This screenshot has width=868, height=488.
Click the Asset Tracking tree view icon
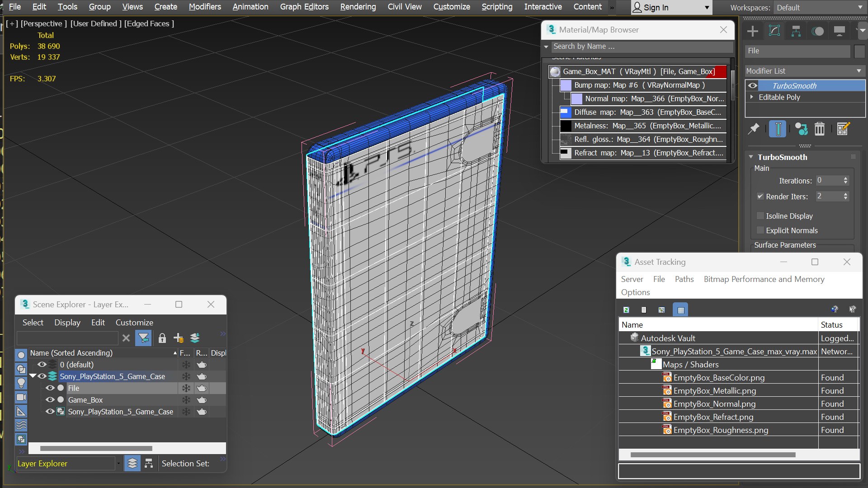coord(661,310)
